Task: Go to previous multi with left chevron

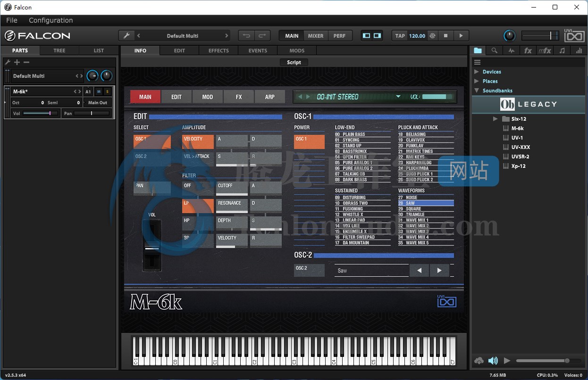Action: point(139,36)
